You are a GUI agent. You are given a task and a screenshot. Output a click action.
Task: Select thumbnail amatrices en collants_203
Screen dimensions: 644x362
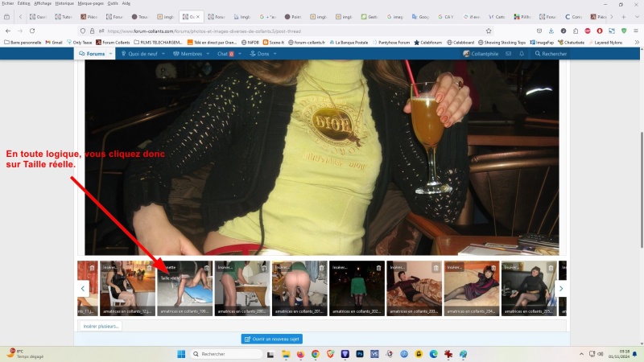coord(414,288)
